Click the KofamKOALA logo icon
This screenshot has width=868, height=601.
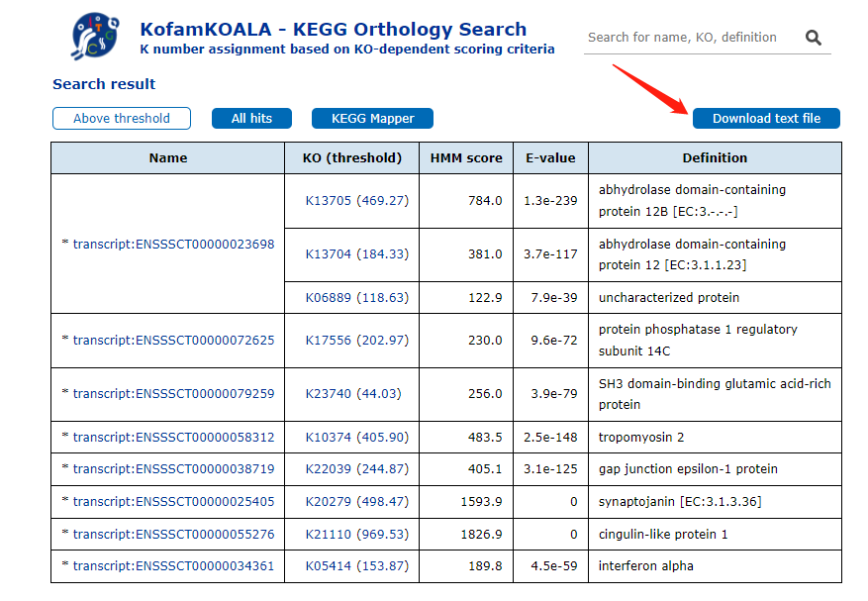[x=95, y=37]
